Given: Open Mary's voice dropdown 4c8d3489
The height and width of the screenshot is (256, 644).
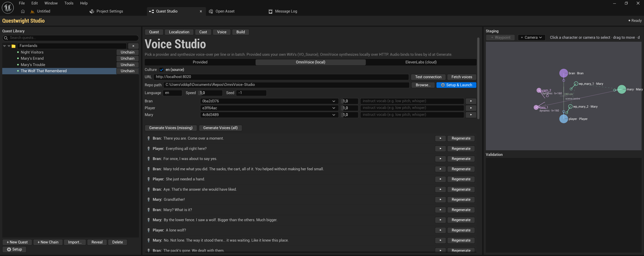Looking at the screenshot, I should (269, 115).
